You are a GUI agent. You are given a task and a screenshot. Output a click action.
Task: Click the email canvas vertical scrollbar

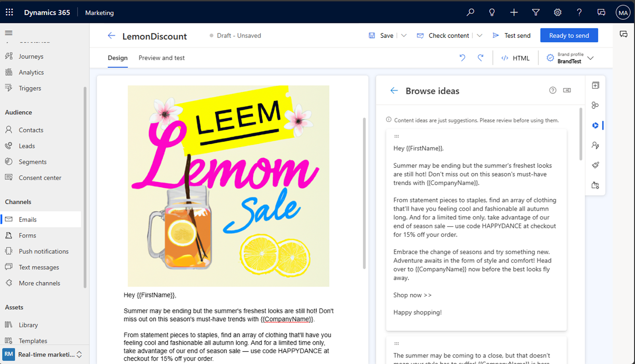point(364,193)
